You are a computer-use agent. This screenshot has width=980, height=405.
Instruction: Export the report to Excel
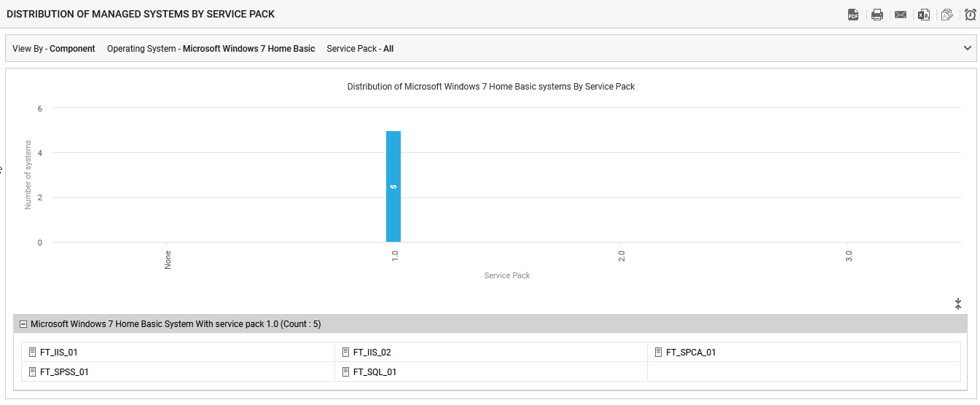click(x=924, y=15)
